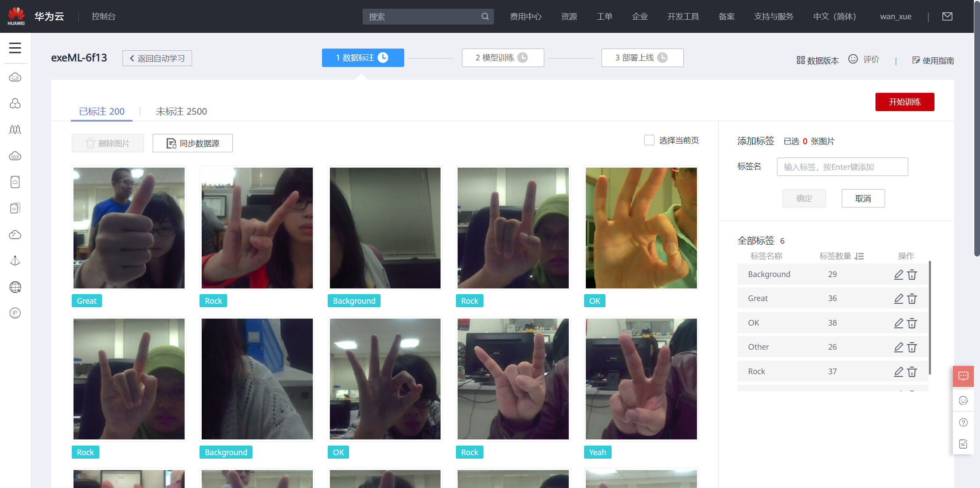Select the first Great gesture thumbnail

tap(129, 228)
